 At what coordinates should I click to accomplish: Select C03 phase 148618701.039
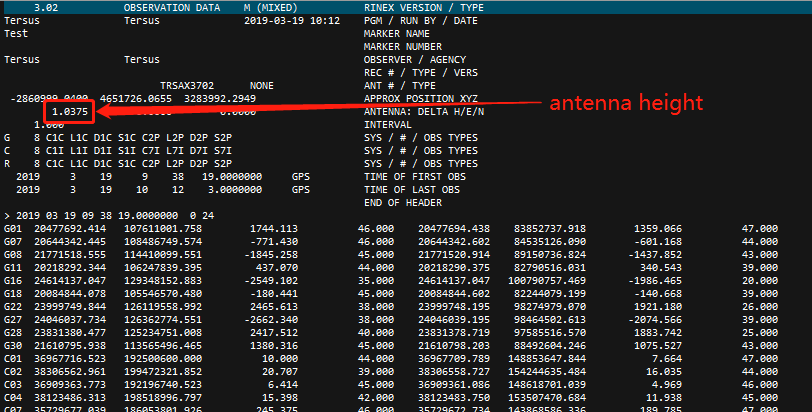coord(547,384)
